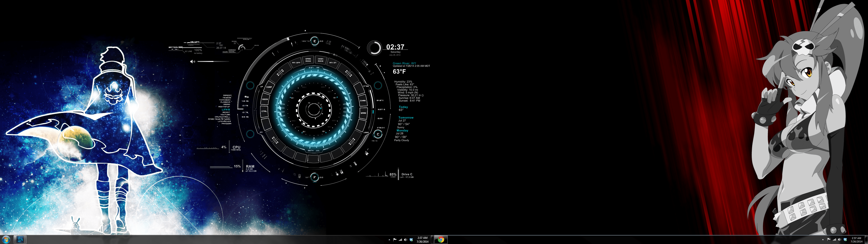Click the 02:37 digital clock widget
The width and height of the screenshot is (868, 244).
coord(395,47)
